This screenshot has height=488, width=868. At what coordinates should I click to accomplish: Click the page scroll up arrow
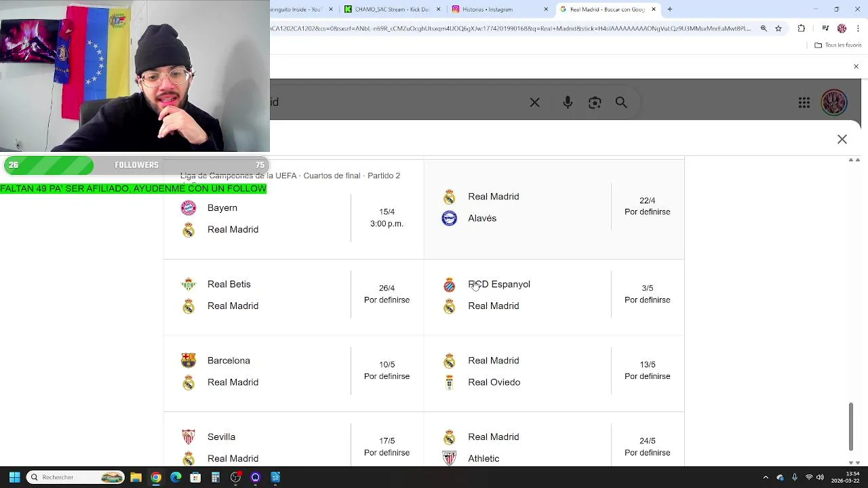tap(858, 160)
